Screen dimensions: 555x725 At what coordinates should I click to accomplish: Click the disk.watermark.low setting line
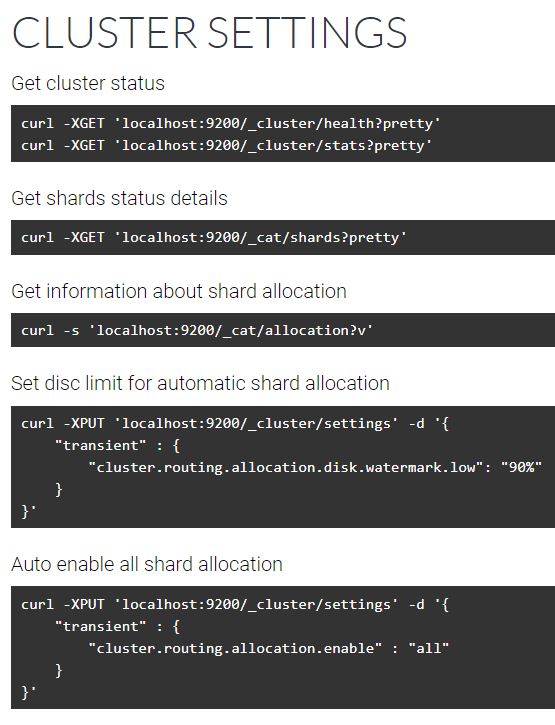(x=315, y=467)
